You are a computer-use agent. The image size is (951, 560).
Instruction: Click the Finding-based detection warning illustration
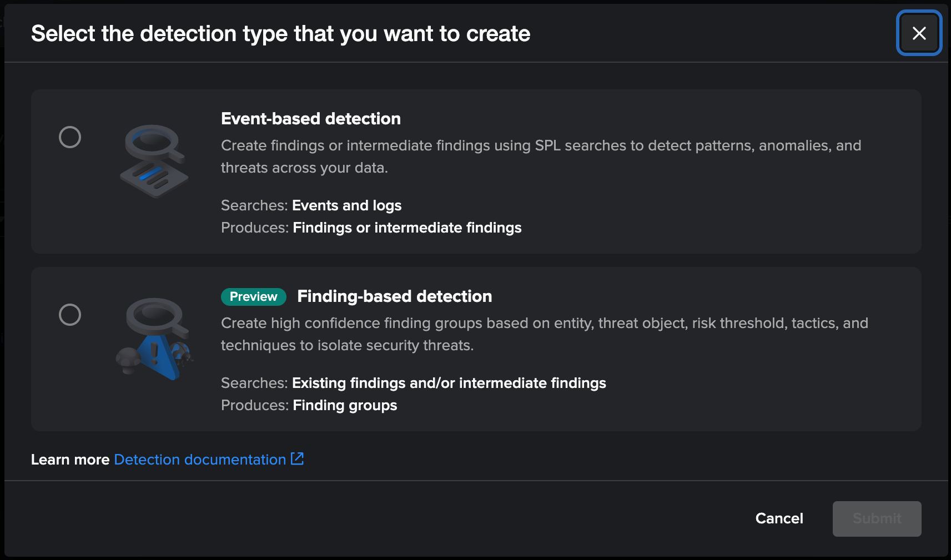pyautogui.click(x=154, y=339)
